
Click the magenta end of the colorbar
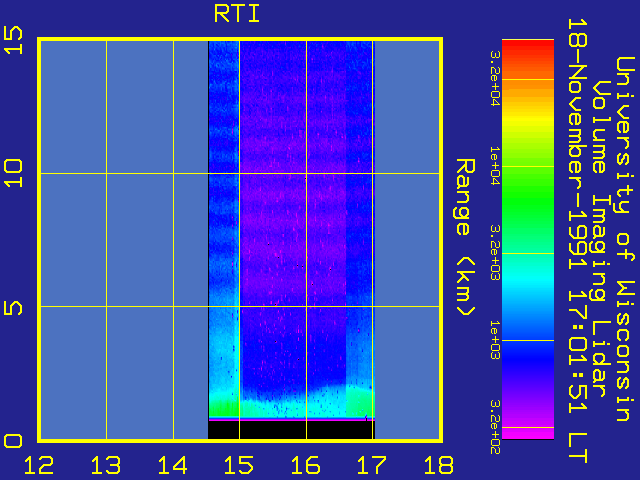[528, 432]
